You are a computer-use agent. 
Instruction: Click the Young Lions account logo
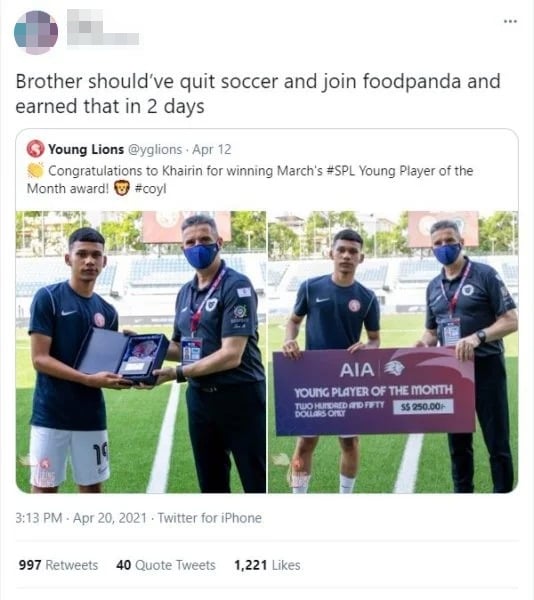(x=36, y=149)
